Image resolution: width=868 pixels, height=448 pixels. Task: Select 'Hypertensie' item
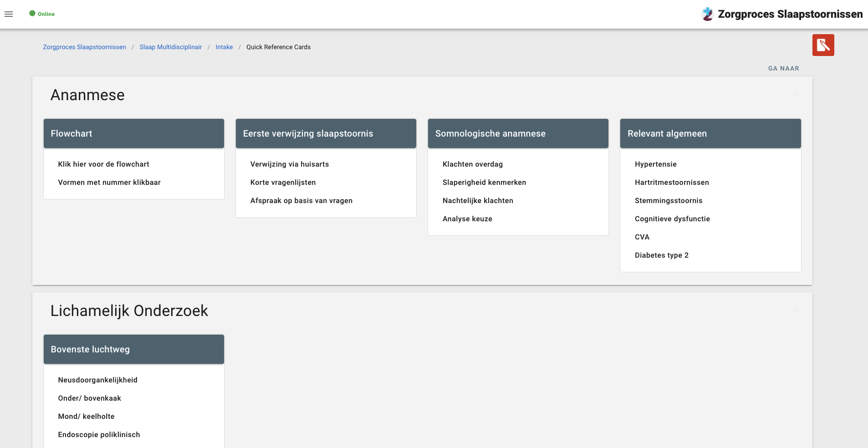[656, 164]
